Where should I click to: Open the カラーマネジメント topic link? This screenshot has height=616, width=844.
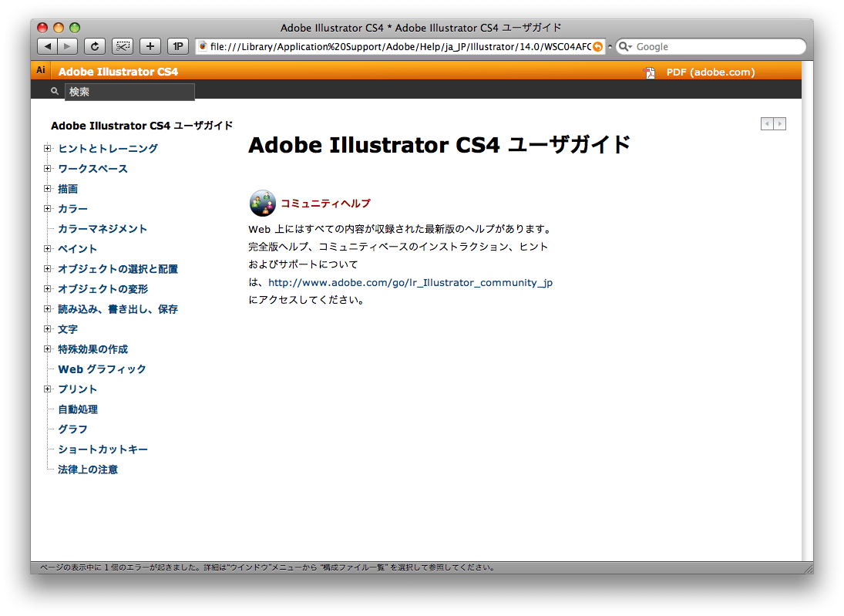[x=103, y=229]
